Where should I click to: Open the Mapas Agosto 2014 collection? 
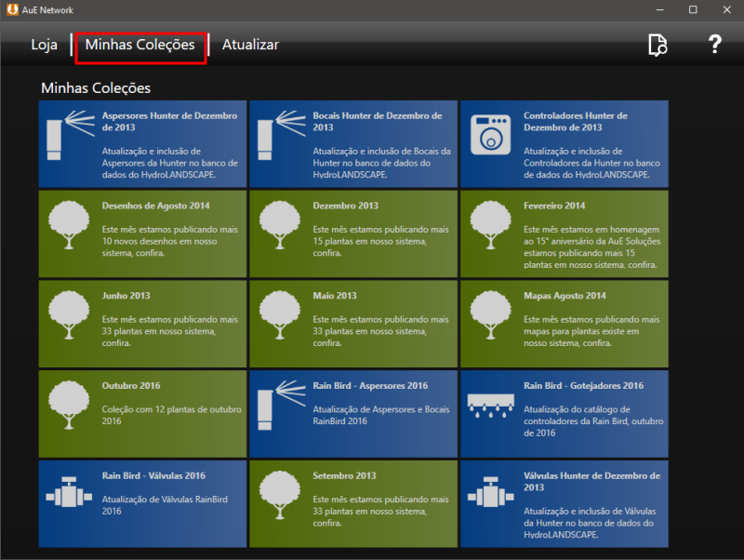pyautogui.click(x=564, y=323)
